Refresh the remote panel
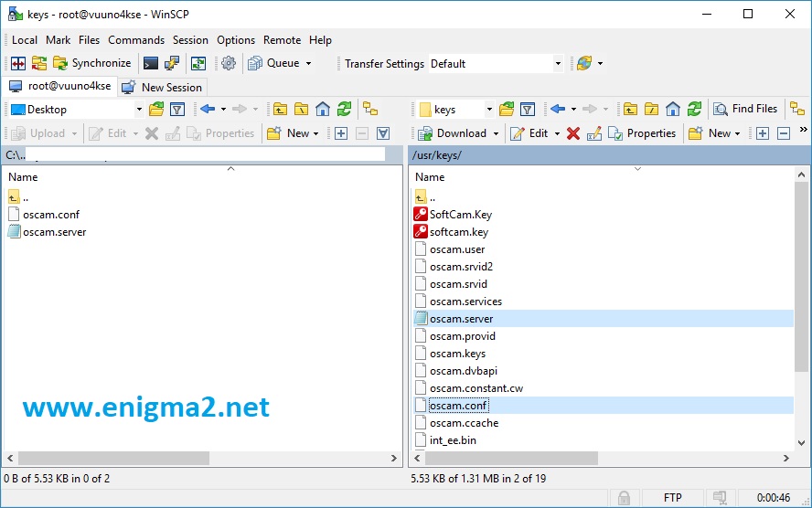Image resolution: width=812 pixels, height=508 pixels. [694, 109]
